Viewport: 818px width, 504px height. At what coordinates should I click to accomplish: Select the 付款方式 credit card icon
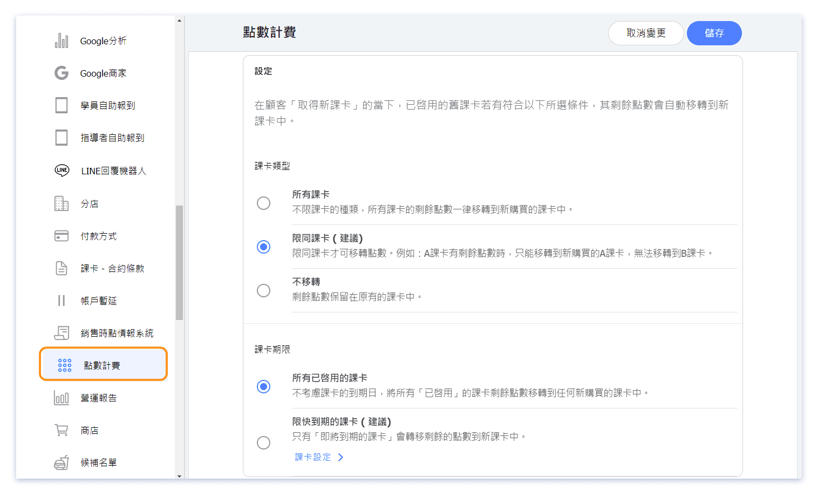[62, 236]
